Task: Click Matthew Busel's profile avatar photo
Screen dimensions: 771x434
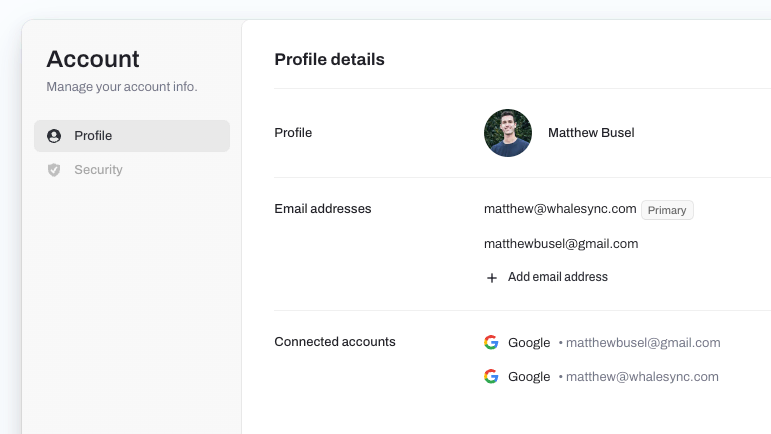Action: [508, 133]
